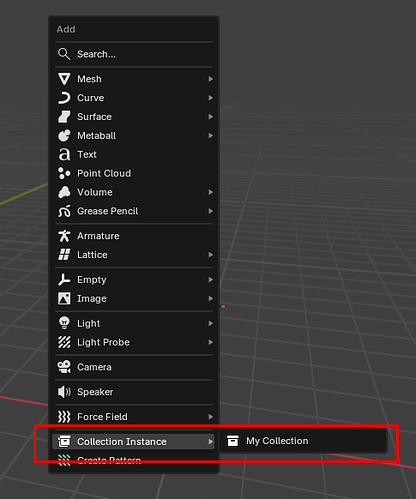Click the Image picture icon
This screenshot has width=416, height=499.
pos(64,299)
